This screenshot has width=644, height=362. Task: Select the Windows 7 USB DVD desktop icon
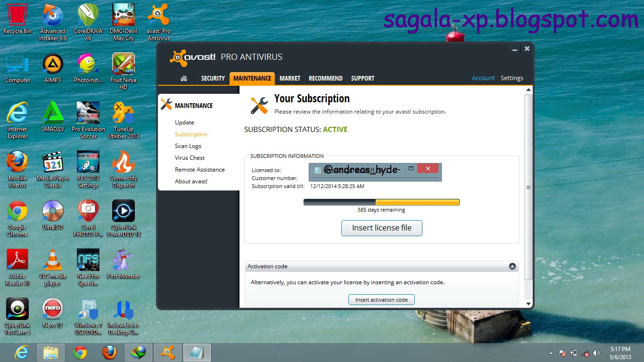click(x=88, y=317)
